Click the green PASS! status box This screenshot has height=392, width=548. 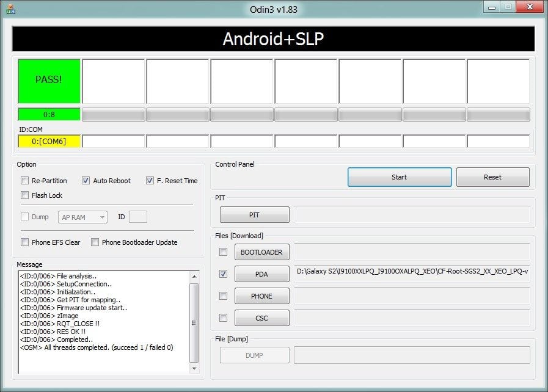[49, 80]
